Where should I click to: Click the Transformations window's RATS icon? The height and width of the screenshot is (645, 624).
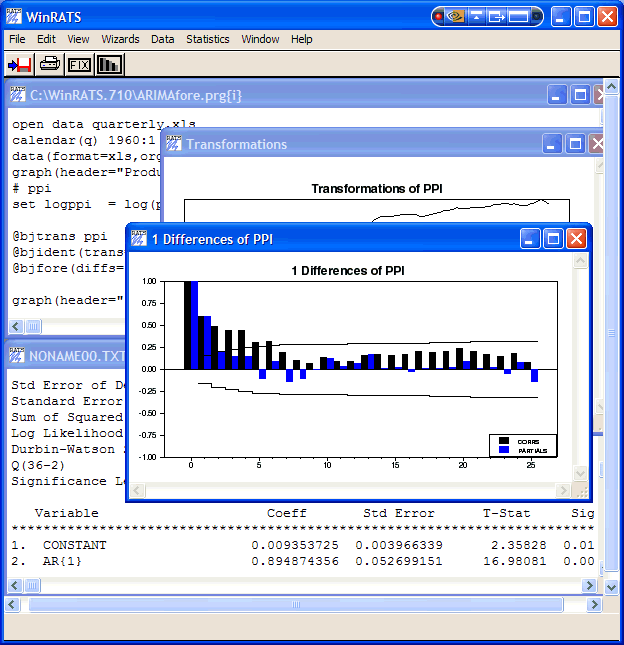click(x=174, y=143)
